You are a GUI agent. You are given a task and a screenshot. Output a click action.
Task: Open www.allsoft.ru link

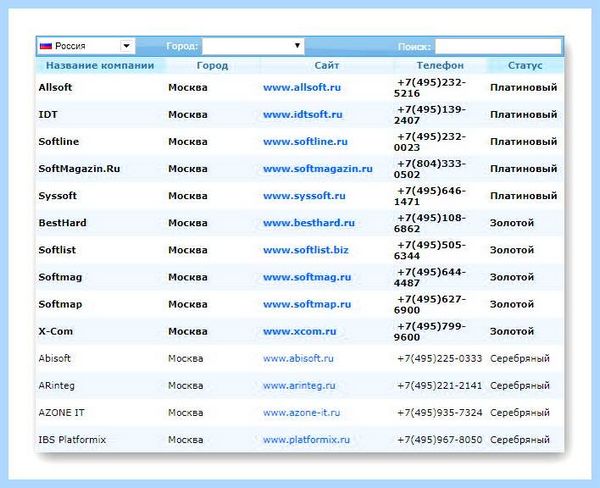302,87
